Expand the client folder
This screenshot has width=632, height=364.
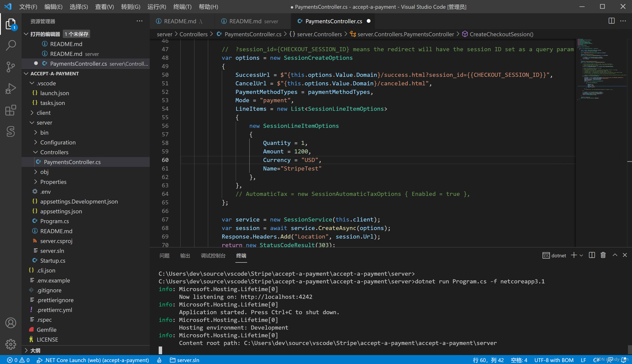(32, 113)
